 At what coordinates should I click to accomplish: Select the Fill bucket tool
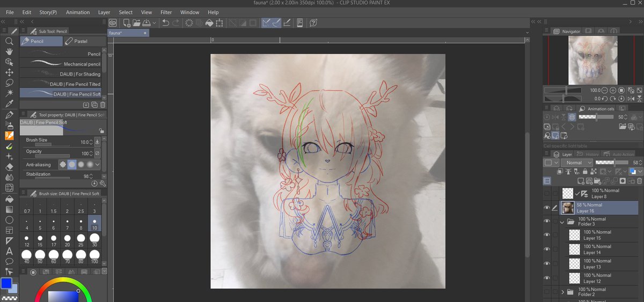click(9, 198)
